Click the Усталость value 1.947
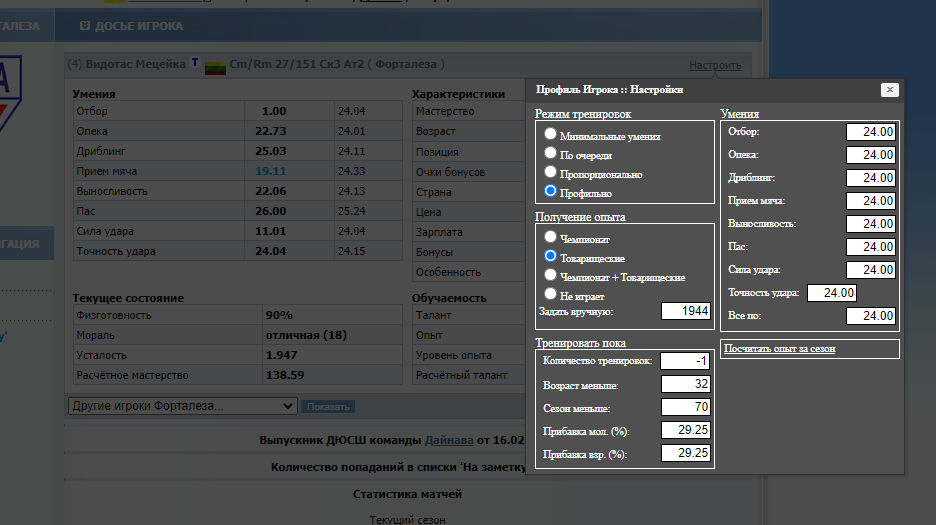This screenshot has width=936, height=525. point(281,355)
